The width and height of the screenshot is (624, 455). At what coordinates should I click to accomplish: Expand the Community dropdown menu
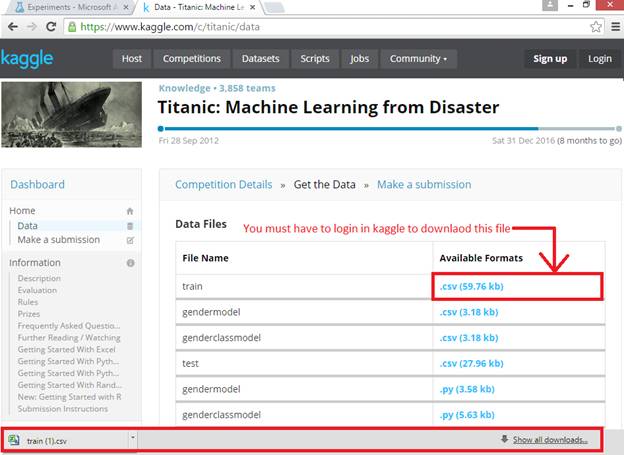(x=418, y=59)
